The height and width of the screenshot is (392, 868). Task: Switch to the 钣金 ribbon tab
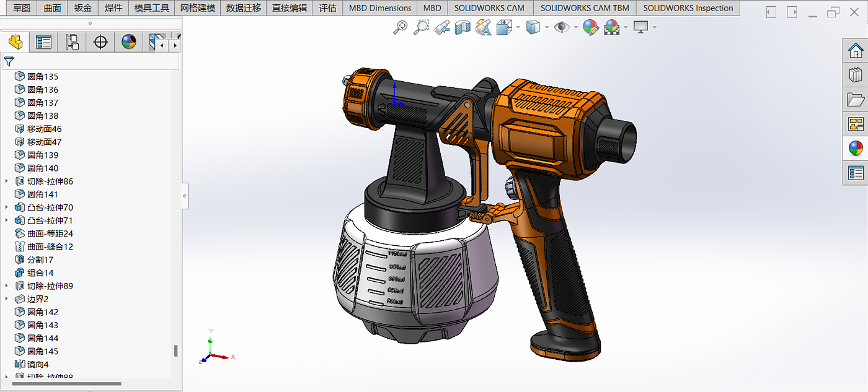click(x=82, y=8)
